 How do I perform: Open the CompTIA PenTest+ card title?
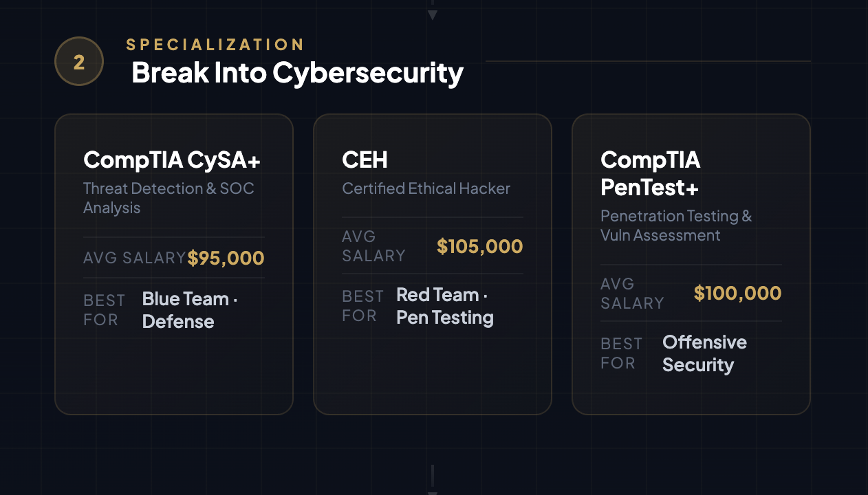(x=650, y=173)
